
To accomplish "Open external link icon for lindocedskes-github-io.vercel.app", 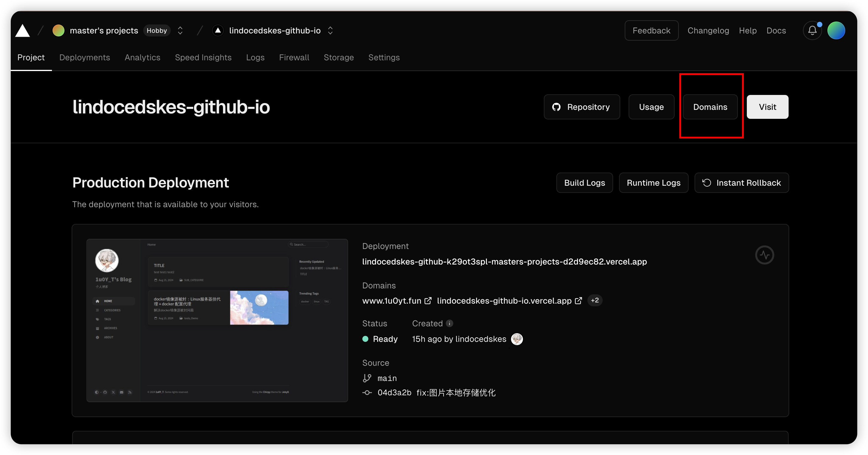I will (x=578, y=301).
